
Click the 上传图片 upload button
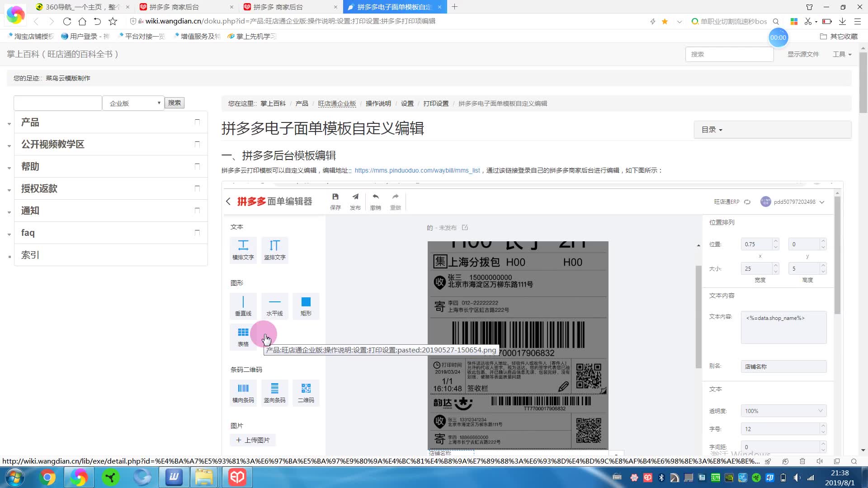[253, 440]
